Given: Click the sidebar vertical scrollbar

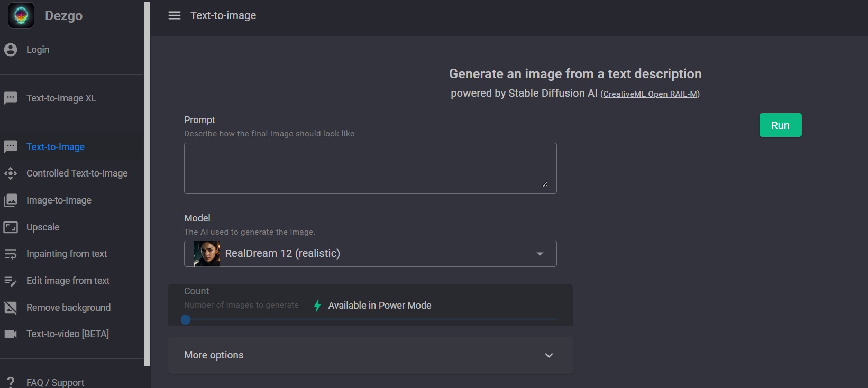Looking at the screenshot, I should pyautogui.click(x=147, y=183).
